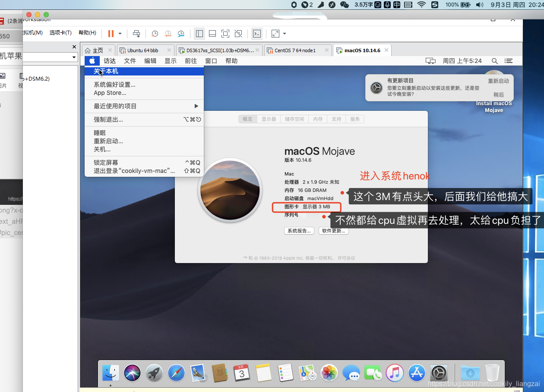Close the library side panel X

74,47
